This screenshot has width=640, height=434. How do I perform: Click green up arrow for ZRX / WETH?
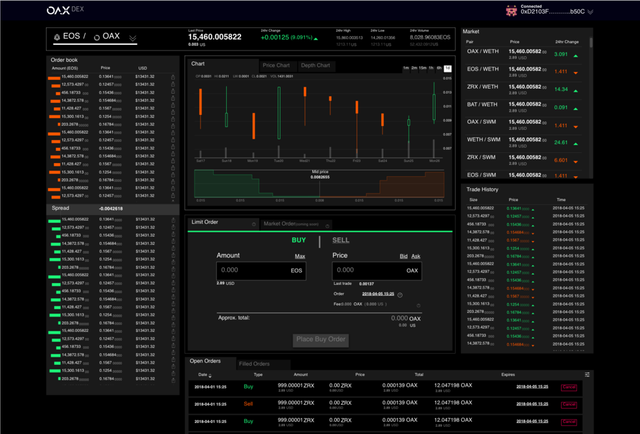(x=576, y=91)
